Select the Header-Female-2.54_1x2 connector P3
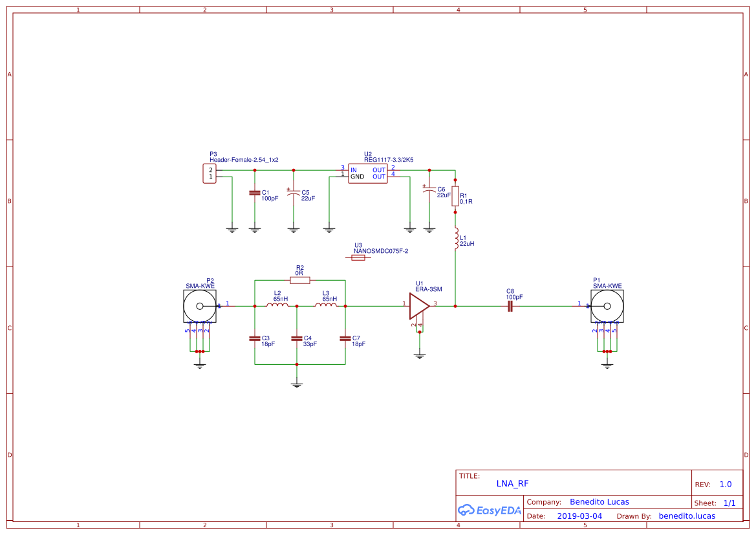Image resolution: width=756 pixels, height=535 pixels. pos(208,173)
